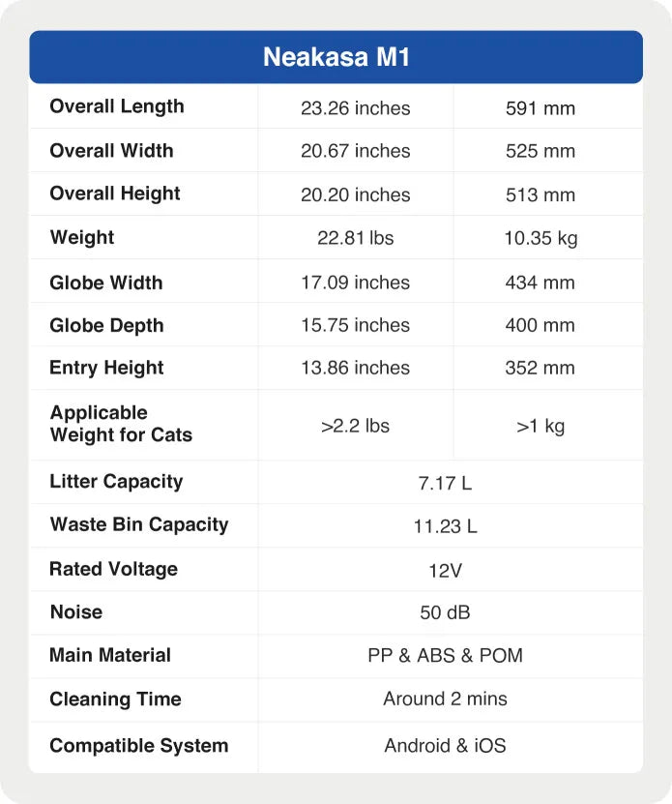Select the Applicable Weight for Cats label
This screenshot has height=804, width=672.
(x=121, y=424)
